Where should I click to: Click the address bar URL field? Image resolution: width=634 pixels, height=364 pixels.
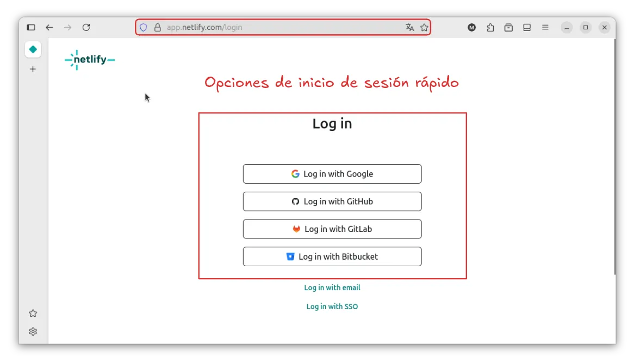tap(272, 27)
